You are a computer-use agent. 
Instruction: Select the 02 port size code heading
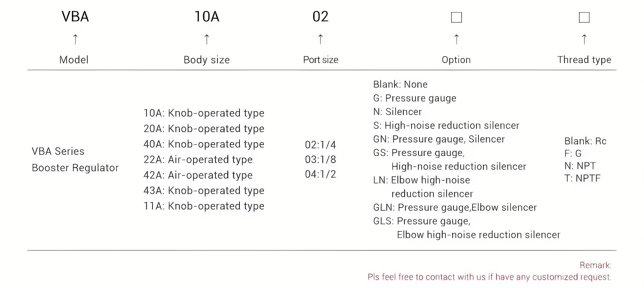click(x=320, y=17)
